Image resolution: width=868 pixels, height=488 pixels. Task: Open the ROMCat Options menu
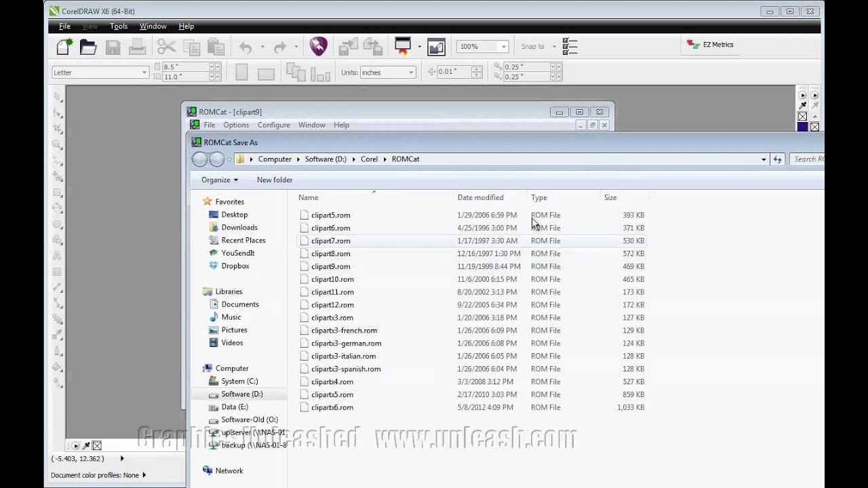[x=236, y=125]
